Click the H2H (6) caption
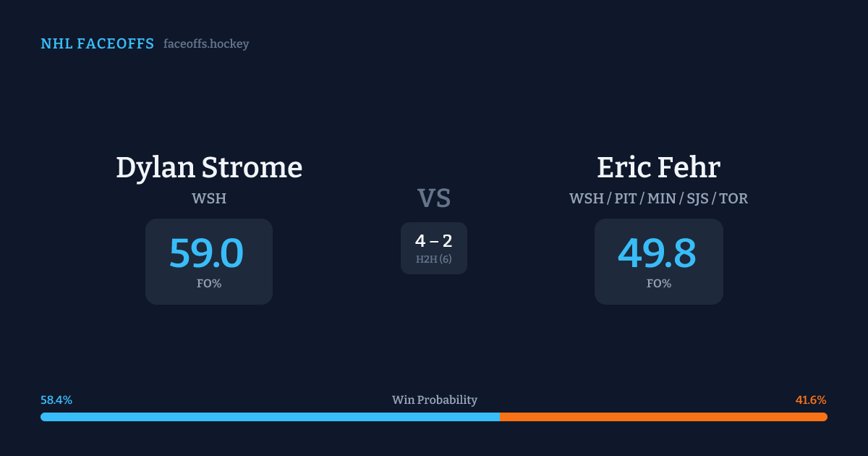 tap(434, 259)
